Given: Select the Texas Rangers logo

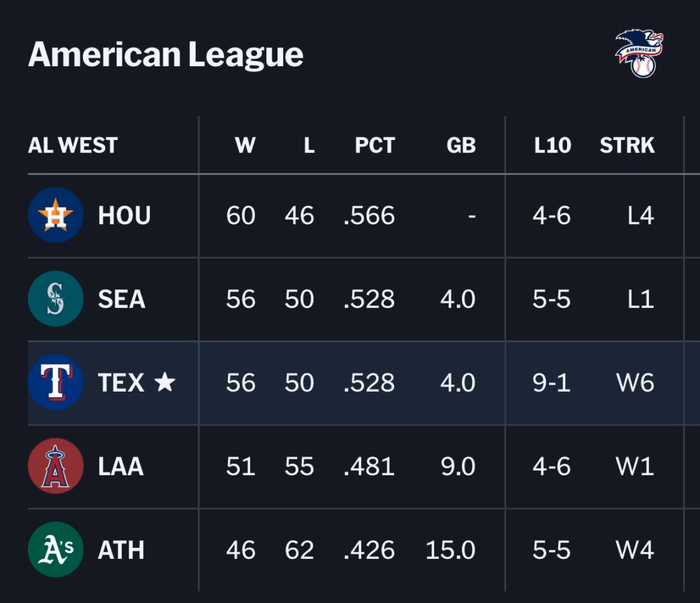Looking at the screenshot, I should (56, 383).
